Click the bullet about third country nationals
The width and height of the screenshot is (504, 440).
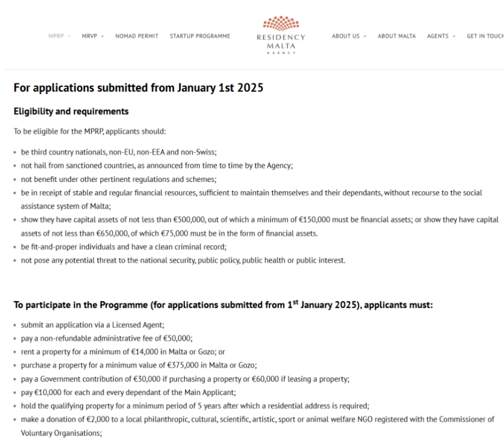click(119, 152)
